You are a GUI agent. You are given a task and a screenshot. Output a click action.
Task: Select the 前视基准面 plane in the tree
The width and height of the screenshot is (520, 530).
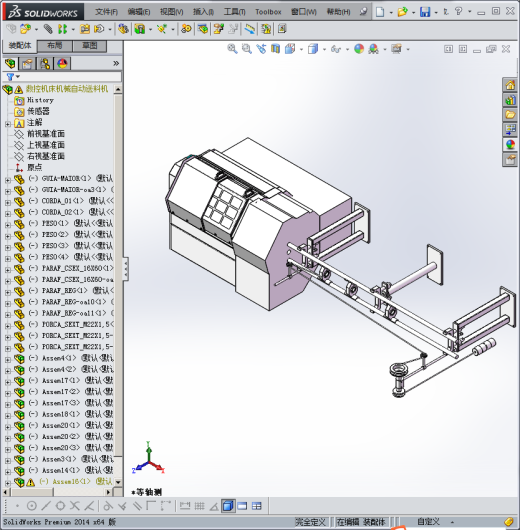[x=46, y=134]
